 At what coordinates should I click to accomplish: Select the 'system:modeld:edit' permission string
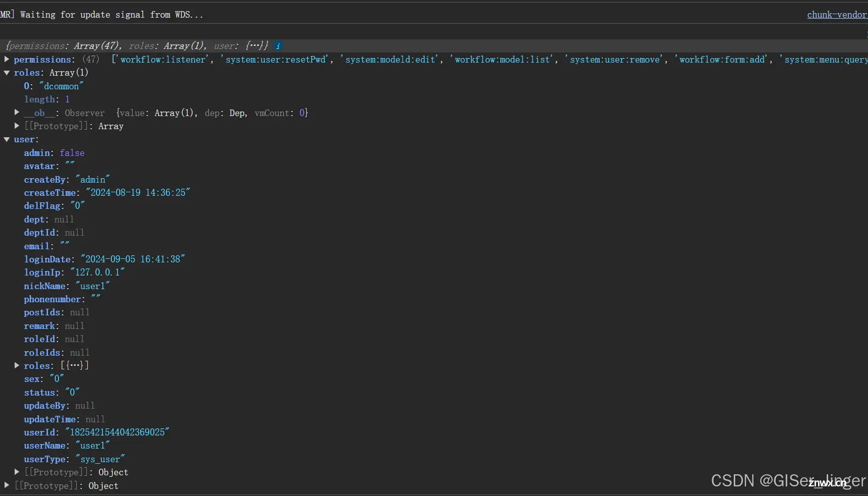click(390, 60)
